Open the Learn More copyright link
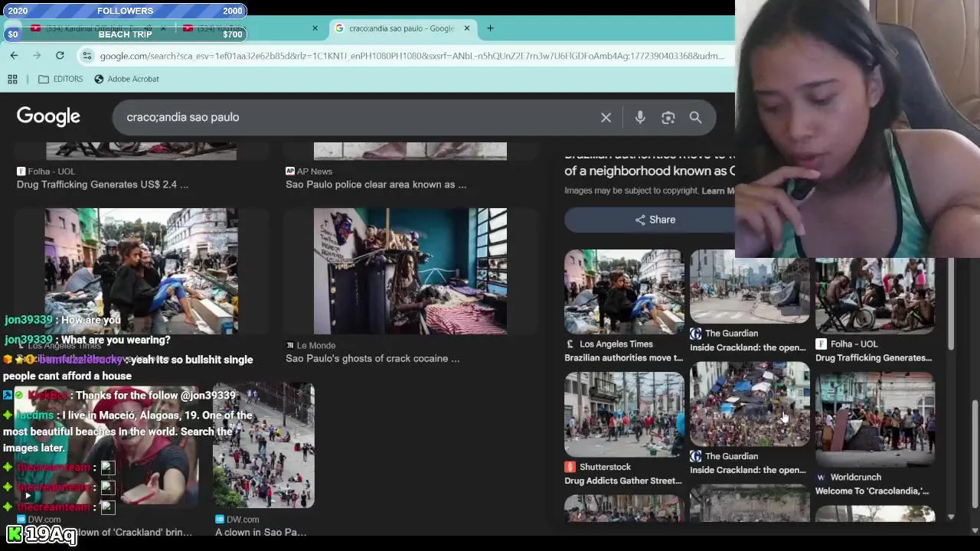Image resolution: width=980 pixels, height=551 pixels. [718, 191]
